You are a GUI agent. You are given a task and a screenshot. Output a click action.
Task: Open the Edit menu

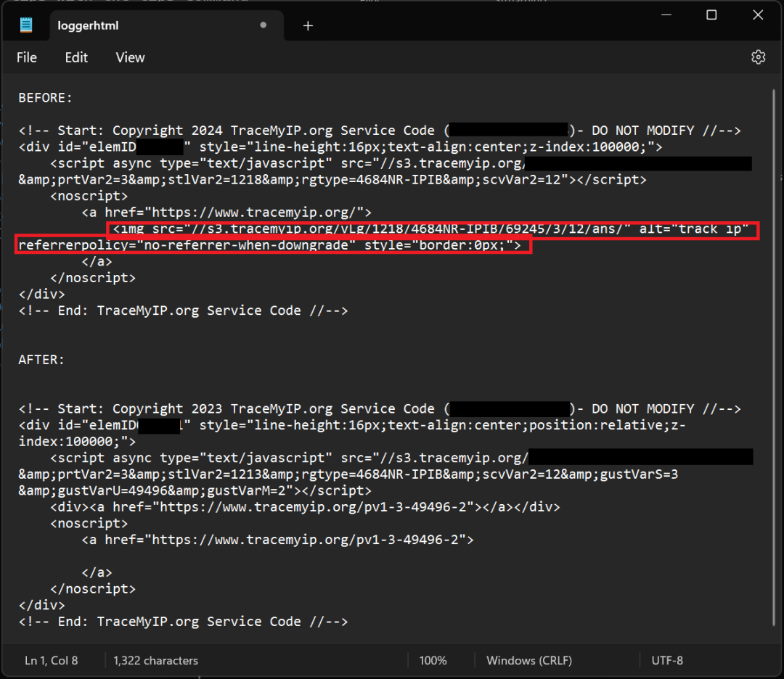point(76,58)
